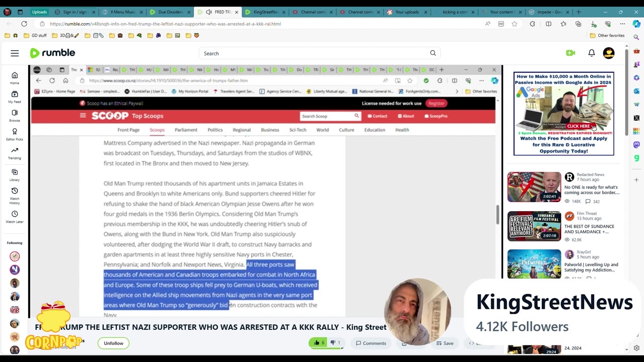
Task: Save the video
Action: 444,343
